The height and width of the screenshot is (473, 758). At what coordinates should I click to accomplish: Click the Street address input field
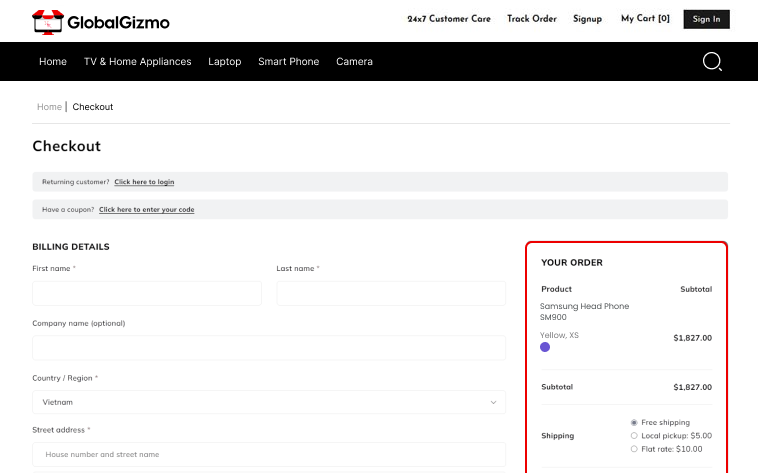(x=269, y=454)
